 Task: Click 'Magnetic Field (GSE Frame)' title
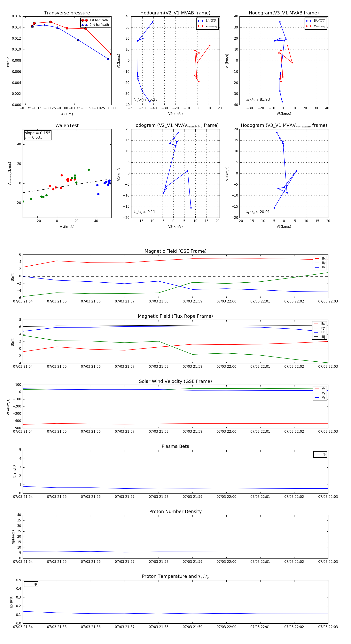tap(175, 251)
